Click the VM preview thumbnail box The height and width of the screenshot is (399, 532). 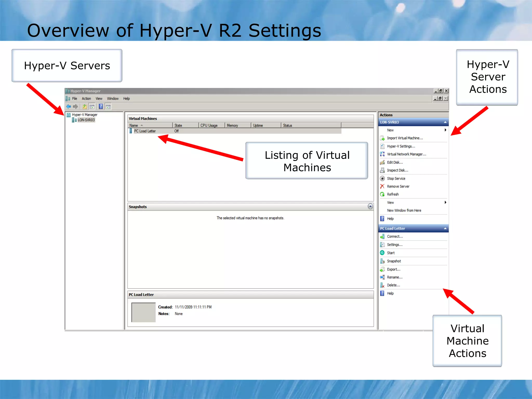coord(143,312)
